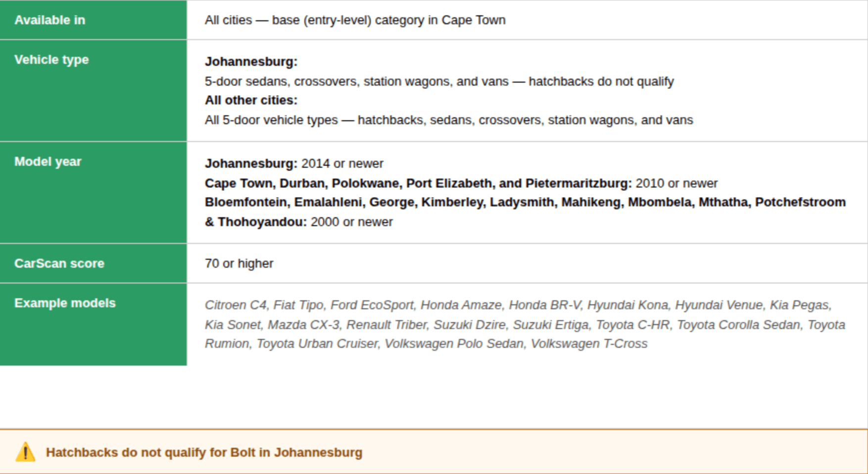Click the 'hatchbacks do not qualify' vehicle line

[x=439, y=81]
